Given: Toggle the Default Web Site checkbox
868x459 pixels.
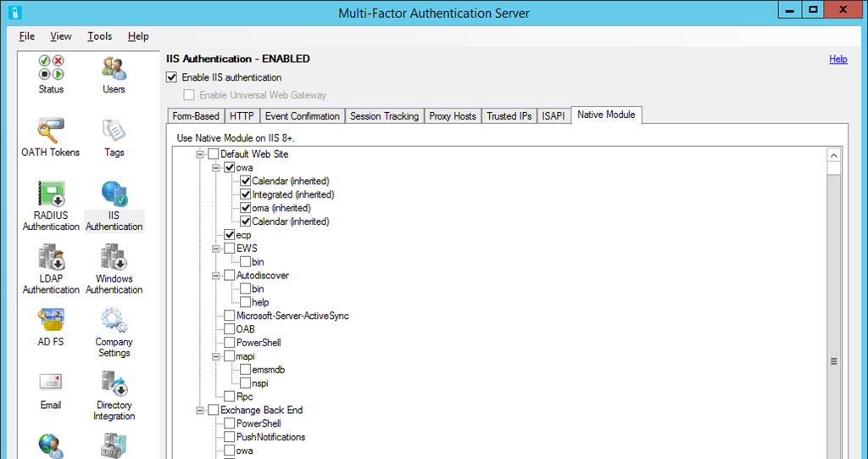Looking at the screenshot, I should [213, 154].
